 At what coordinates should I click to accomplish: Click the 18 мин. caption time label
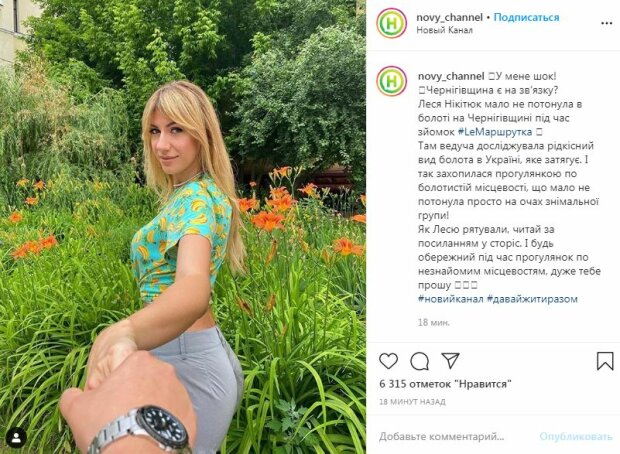(x=434, y=323)
